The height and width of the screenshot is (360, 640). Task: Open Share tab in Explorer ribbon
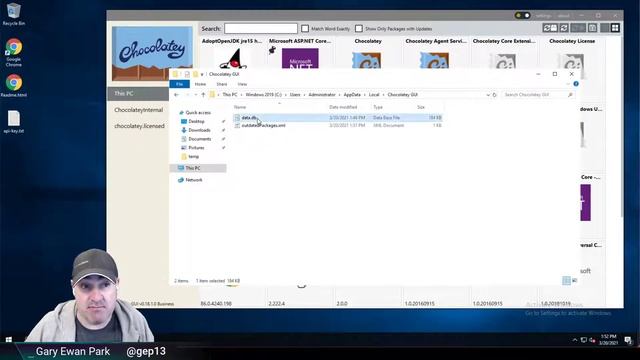pyautogui.click(x=222, y=84)
